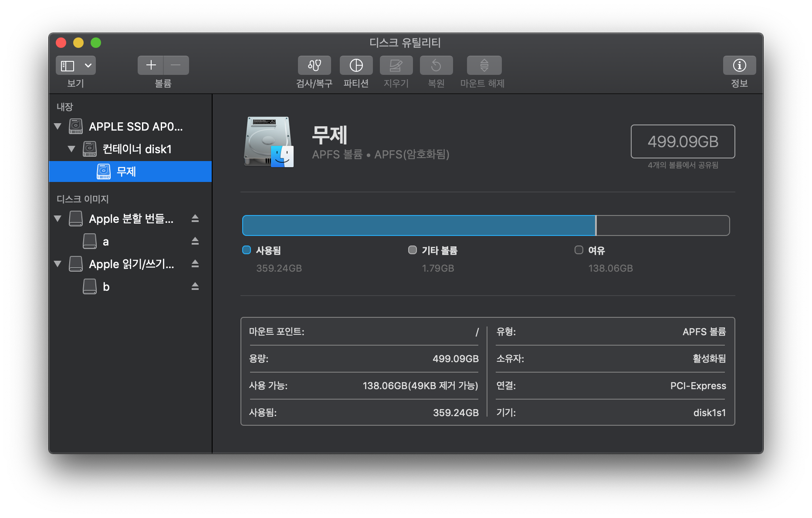Open the View options dropdown arrow
The height and width of the screenshot is (518, 812).
pos(88,65)
